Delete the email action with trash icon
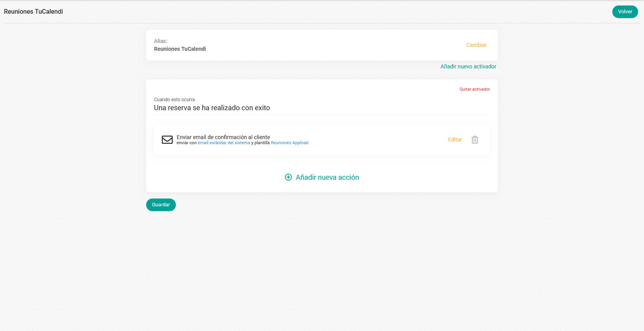Screen dimensions: 644x331 pyautogui.click(x=475, y=140)
